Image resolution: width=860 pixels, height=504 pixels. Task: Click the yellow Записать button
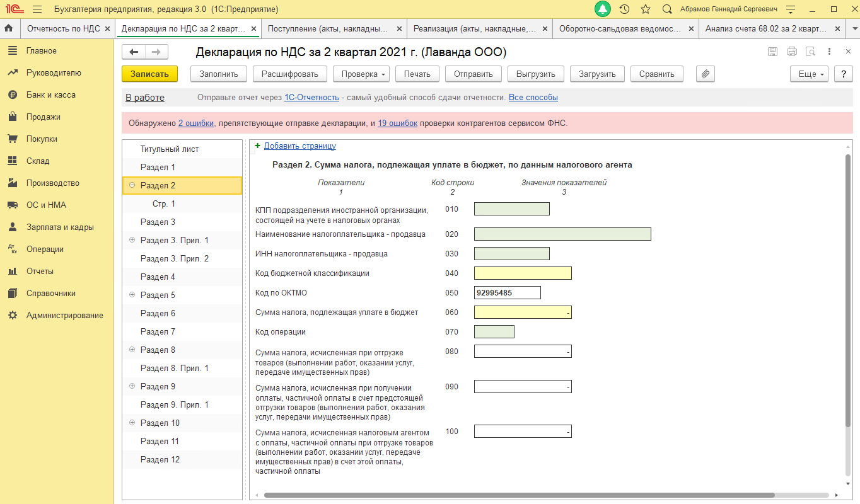pos(149,74)
